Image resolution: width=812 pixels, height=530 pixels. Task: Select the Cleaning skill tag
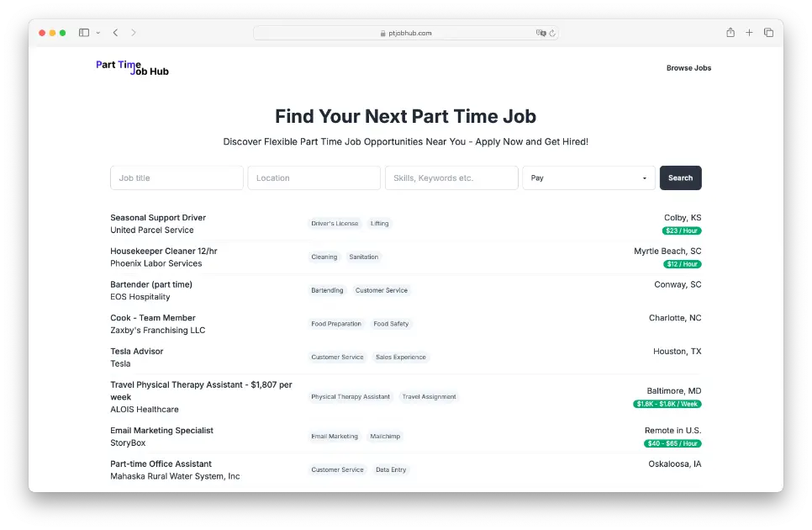click(x=324, y=257)
